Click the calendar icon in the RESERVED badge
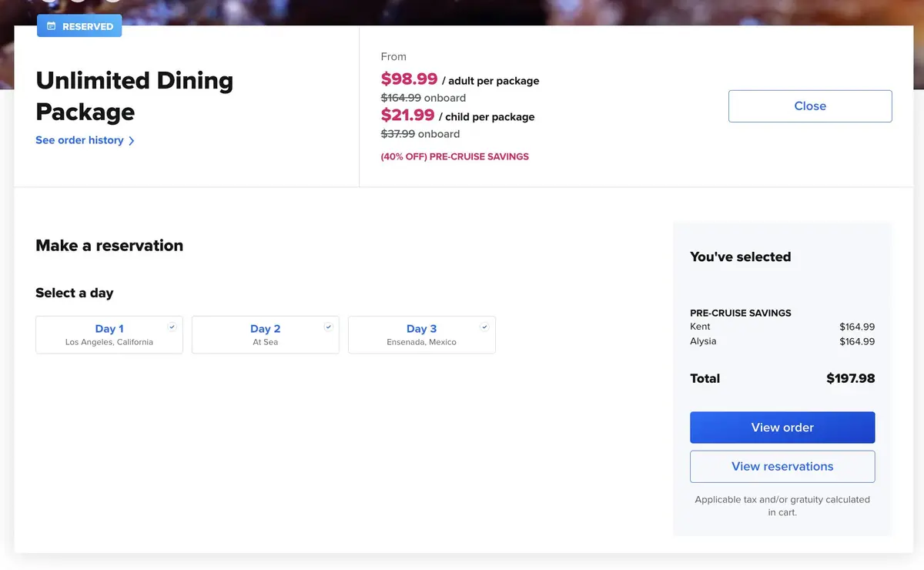The image size is (924, 570). tap(52, 26)
